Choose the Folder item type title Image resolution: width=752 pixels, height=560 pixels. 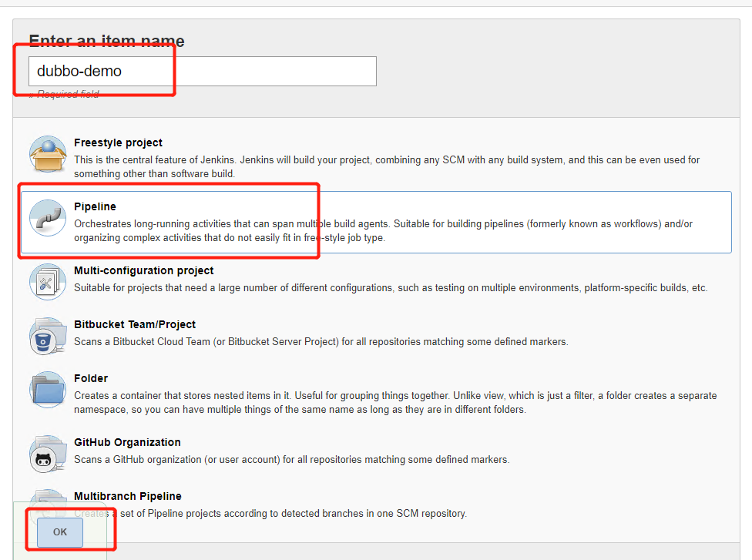click(x=91, y=378)
